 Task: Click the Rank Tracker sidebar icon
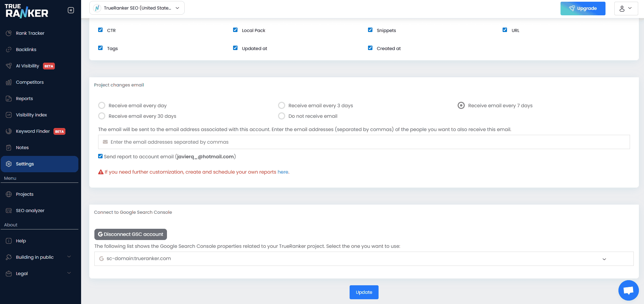(x=9, y=33)
